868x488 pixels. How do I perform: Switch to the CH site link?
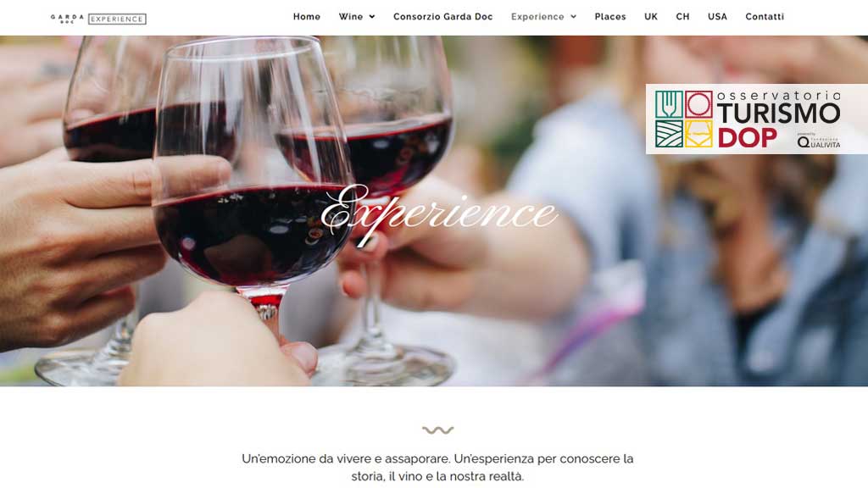pos(682,17)
